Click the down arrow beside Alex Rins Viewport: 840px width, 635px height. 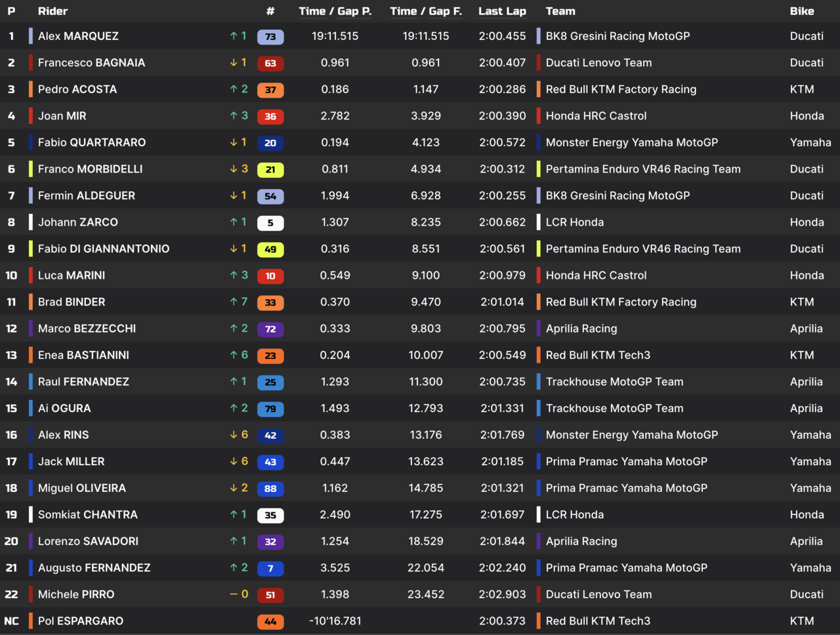234,435
